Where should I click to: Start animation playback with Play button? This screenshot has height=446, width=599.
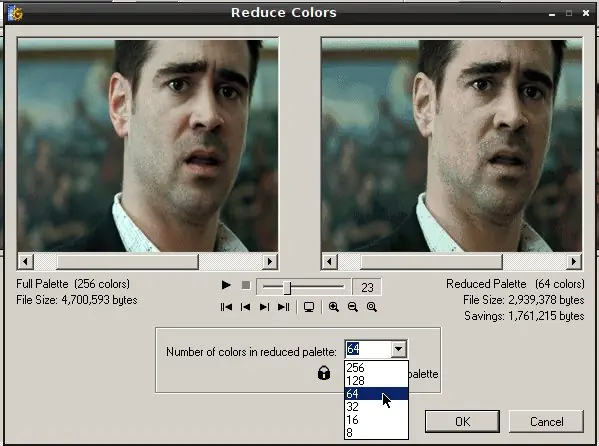pyautogui.click(x=226, y=285)
